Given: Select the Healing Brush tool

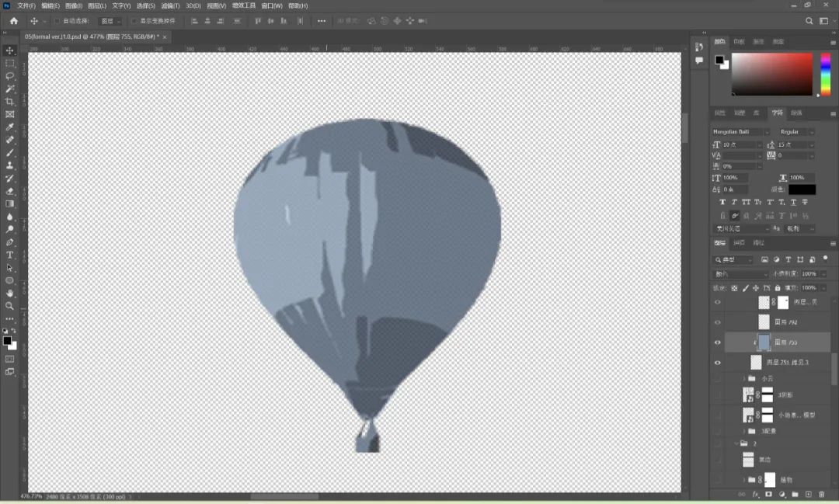Looking at the screenshot, I should (9, 141).
